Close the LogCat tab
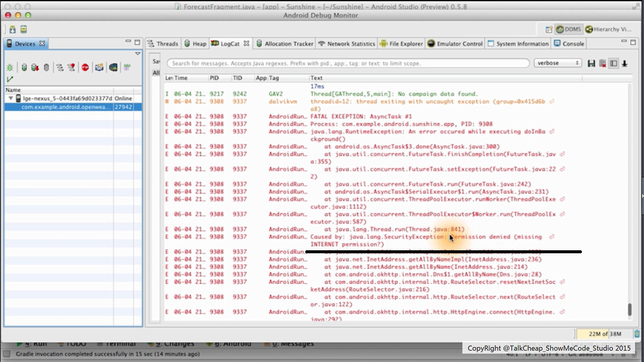The image size is (644, 362). 246,44
